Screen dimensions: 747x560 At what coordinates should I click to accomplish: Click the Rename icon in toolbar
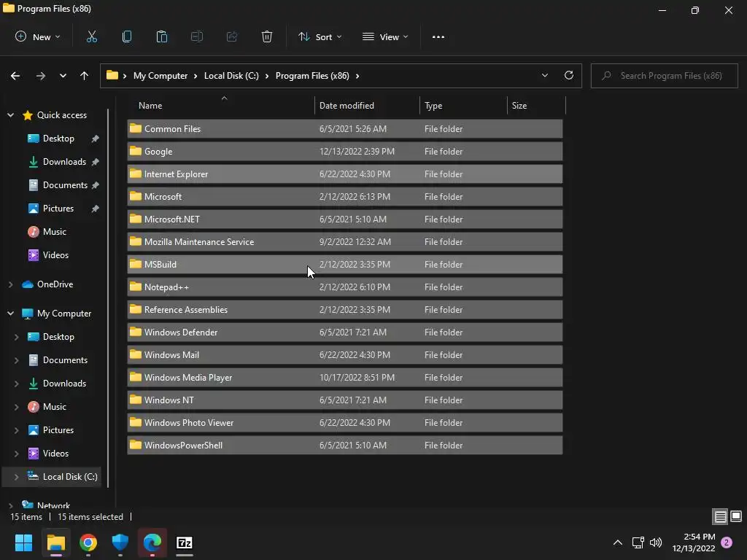point(197,36)
